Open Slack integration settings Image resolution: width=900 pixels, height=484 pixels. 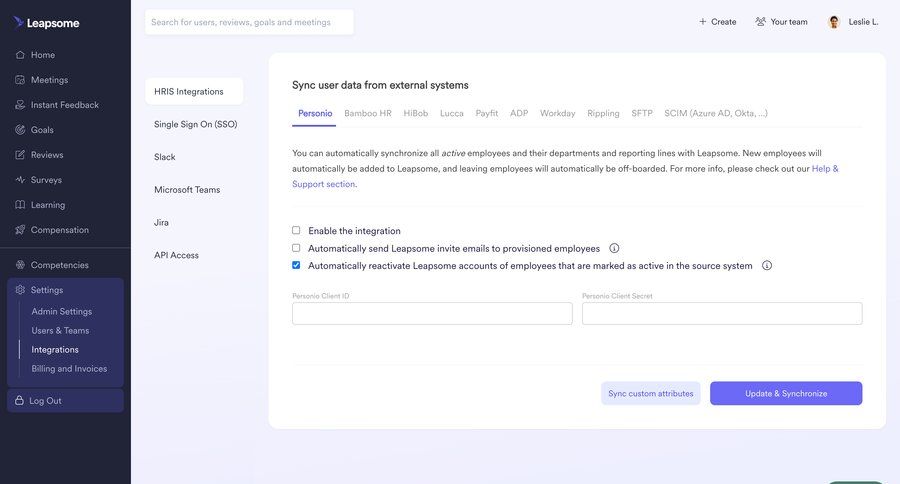165,157
